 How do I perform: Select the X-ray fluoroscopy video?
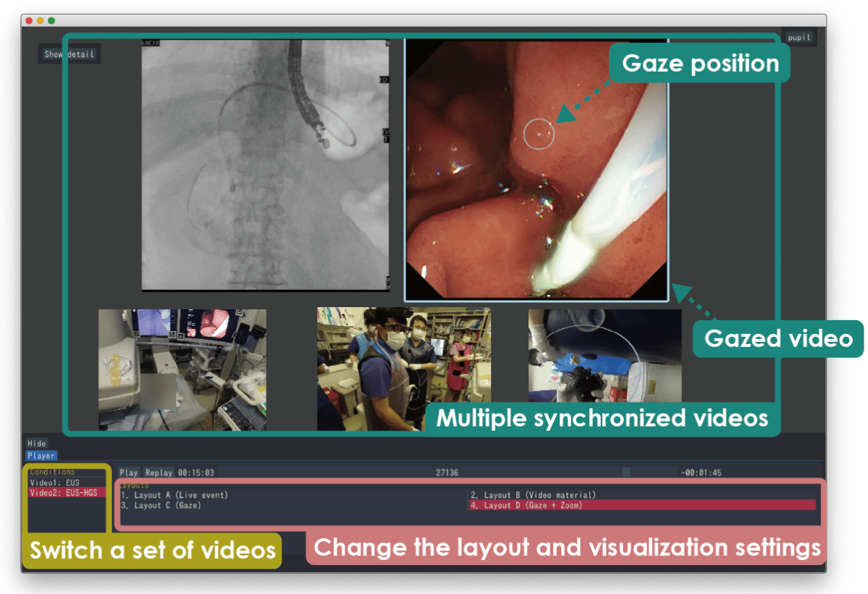265,165
